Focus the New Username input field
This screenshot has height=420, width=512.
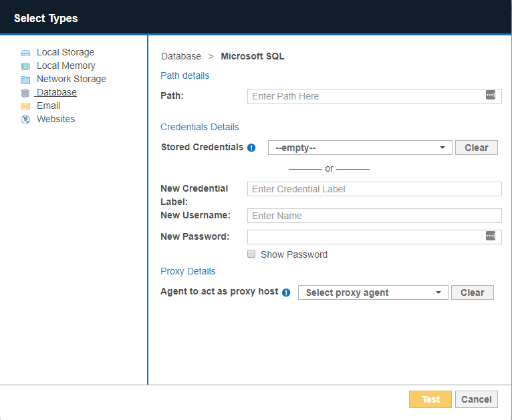(x=374, y=216)
